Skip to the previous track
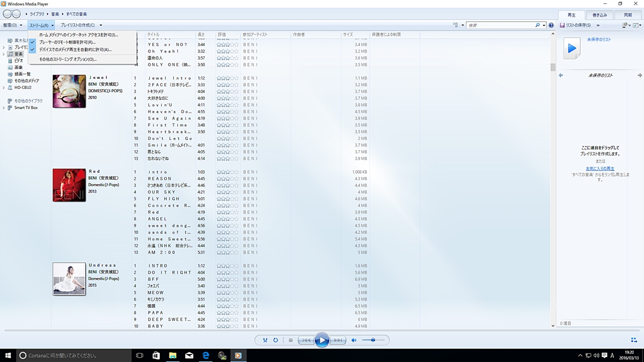This screenshot has width=644, height=362. [305, 340]
